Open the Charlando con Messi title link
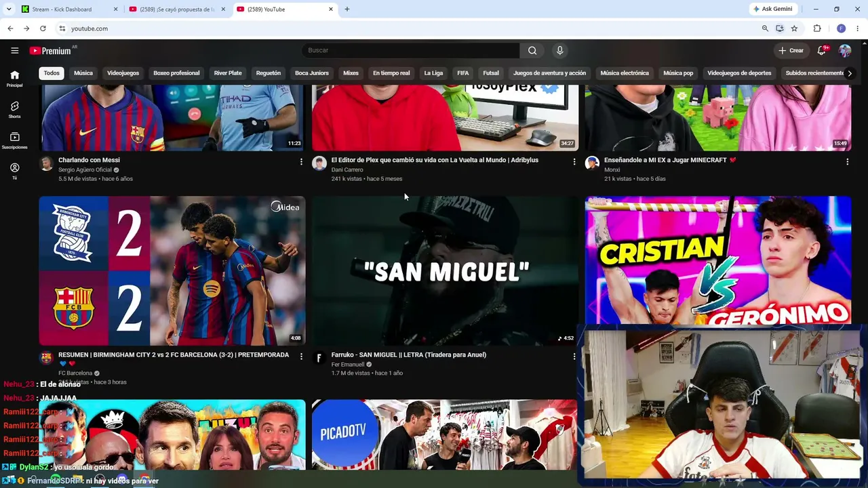Viewport: 868px width, 488px height. (x=89, y=161)
